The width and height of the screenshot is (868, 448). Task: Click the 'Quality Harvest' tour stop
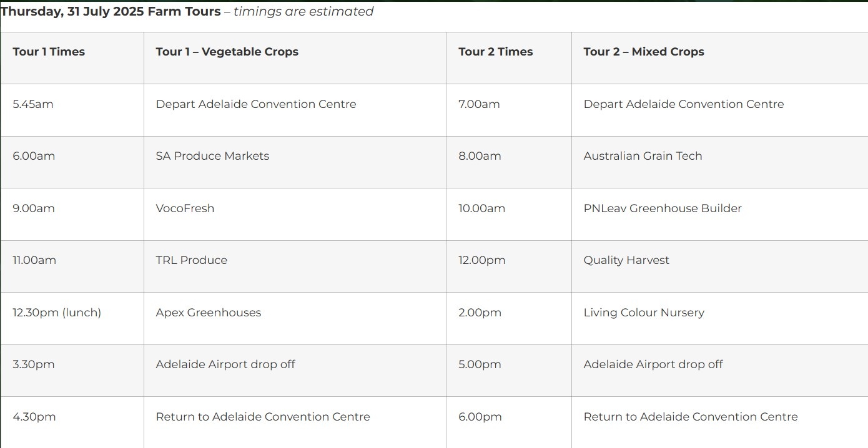tap(626, 260)
